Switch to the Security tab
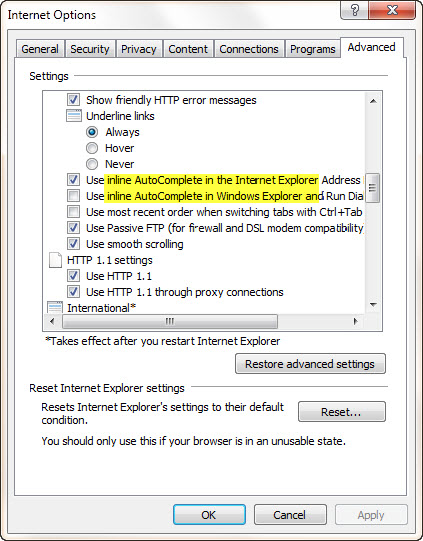The image size is (423, 541). click(x=90, y=49)
